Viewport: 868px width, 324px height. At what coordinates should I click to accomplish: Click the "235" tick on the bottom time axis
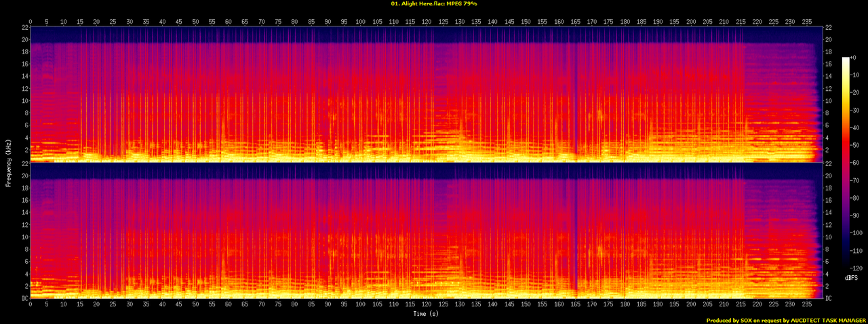click(x=806, y=305)
